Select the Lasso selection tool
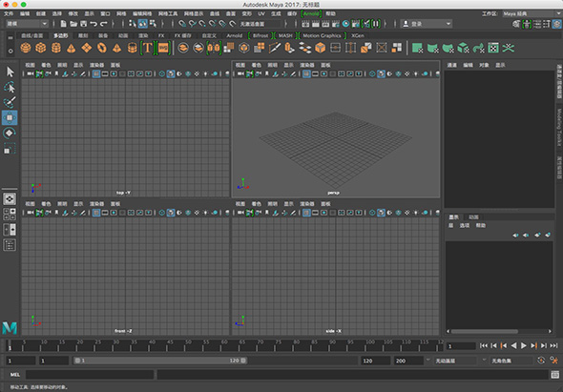Viewport: 563px width, 392px height. point(10,87)
